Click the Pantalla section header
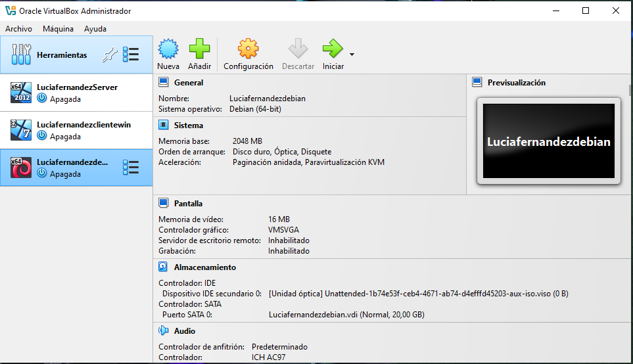The width and height of the screenshot is (633, 364). click(x=188, y=204)
